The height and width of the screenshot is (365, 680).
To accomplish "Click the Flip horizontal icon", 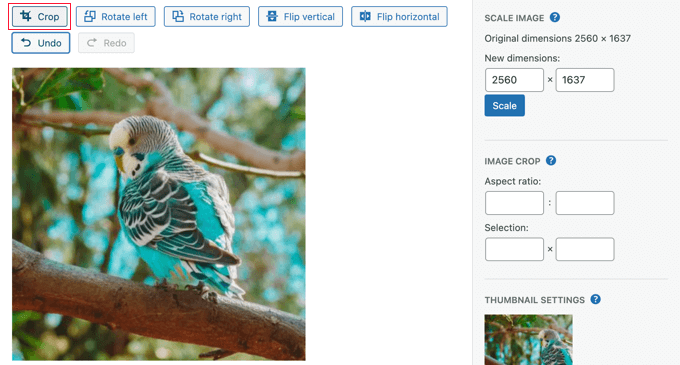I will [365, 16].
